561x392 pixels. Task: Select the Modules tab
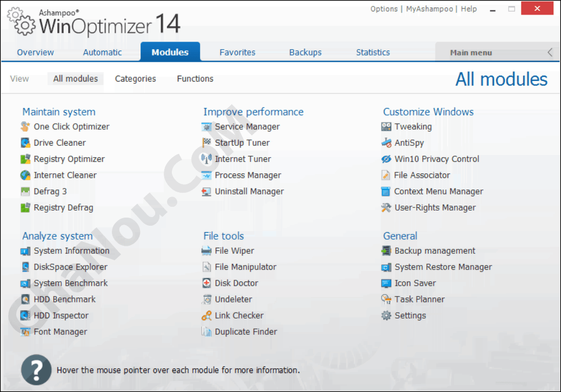point(170,52)
